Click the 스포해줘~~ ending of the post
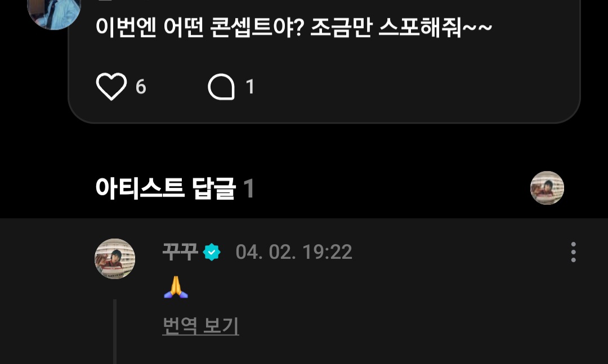Viewport: 608px width, 364px height. click(435, 27)
